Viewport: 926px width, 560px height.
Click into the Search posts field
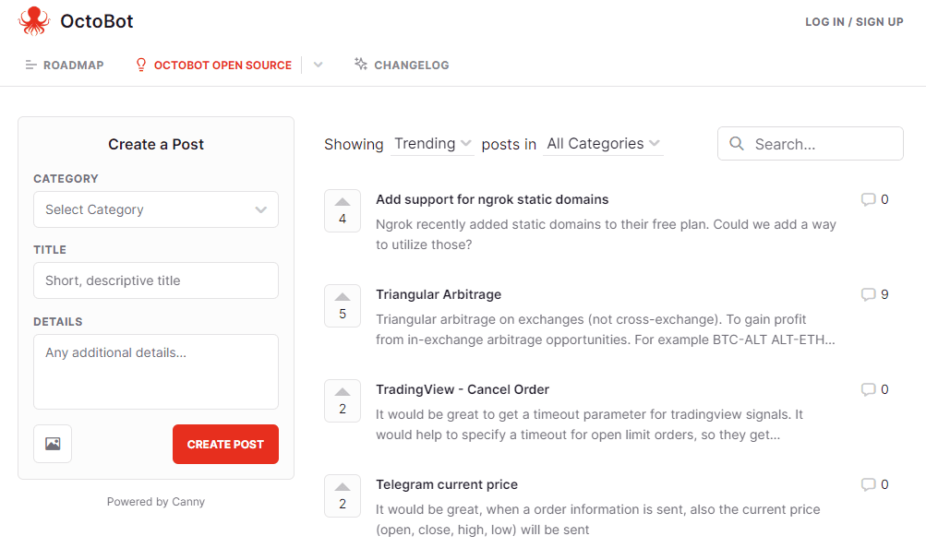coord(811,143)
